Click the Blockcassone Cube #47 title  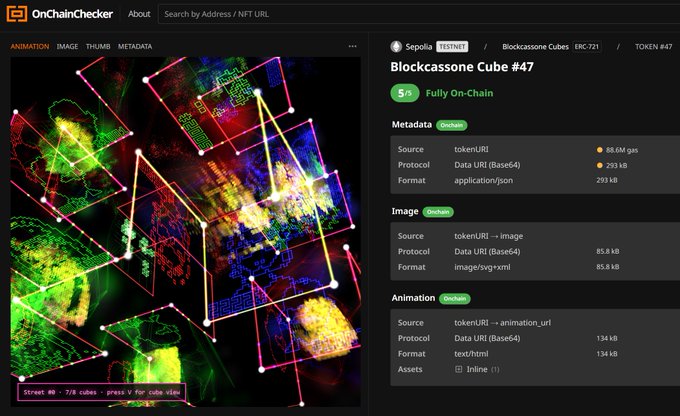pos(462,67)
